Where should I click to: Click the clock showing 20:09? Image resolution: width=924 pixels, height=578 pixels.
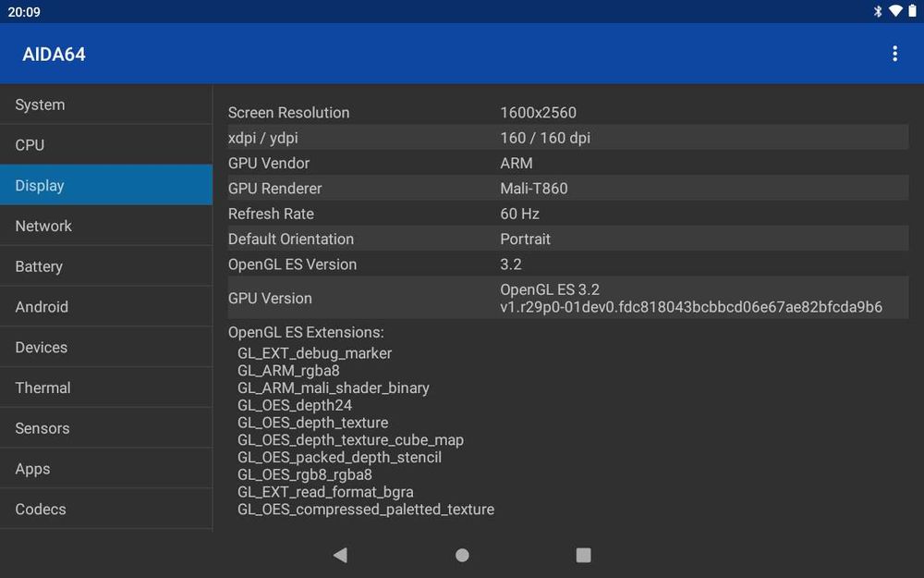coord(24,12)
